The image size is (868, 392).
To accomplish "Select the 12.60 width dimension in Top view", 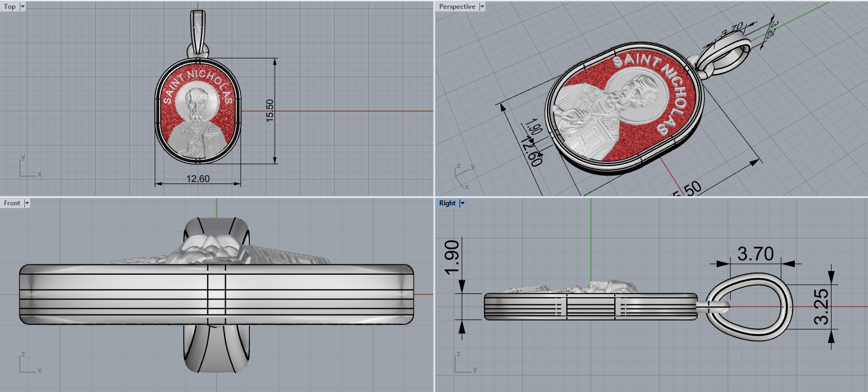I will [198, 178].
